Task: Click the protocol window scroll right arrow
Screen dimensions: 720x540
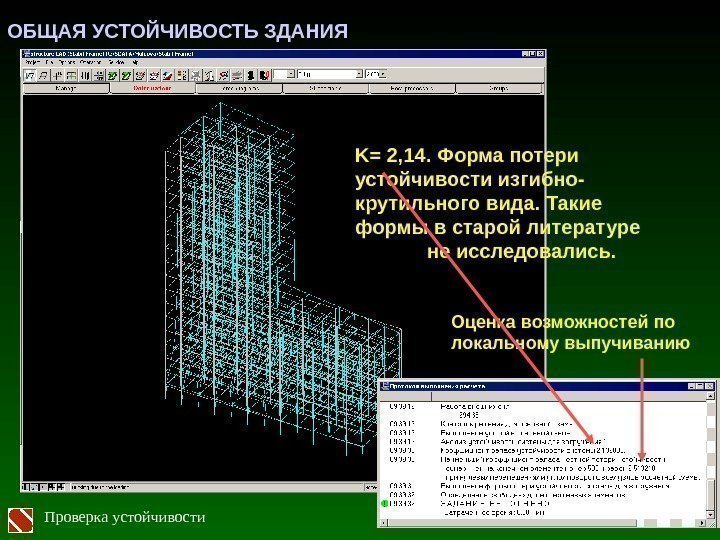Action: coord(702,523)
